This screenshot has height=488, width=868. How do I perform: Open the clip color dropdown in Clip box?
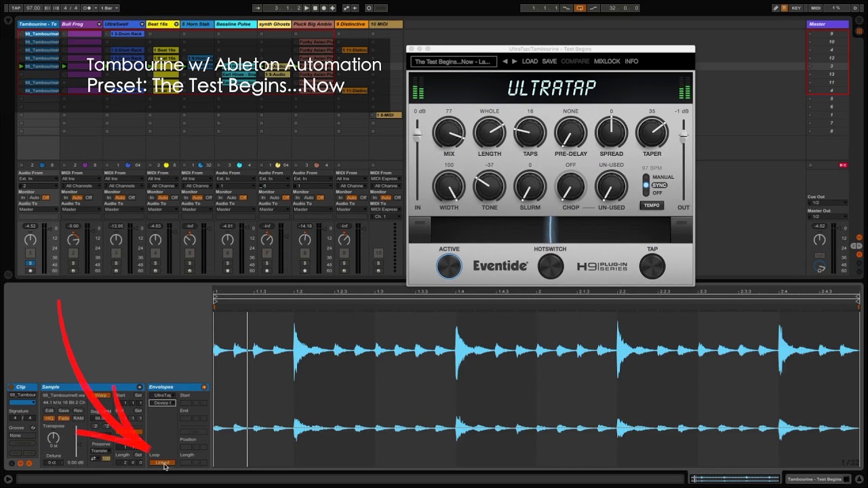(22, 403)
